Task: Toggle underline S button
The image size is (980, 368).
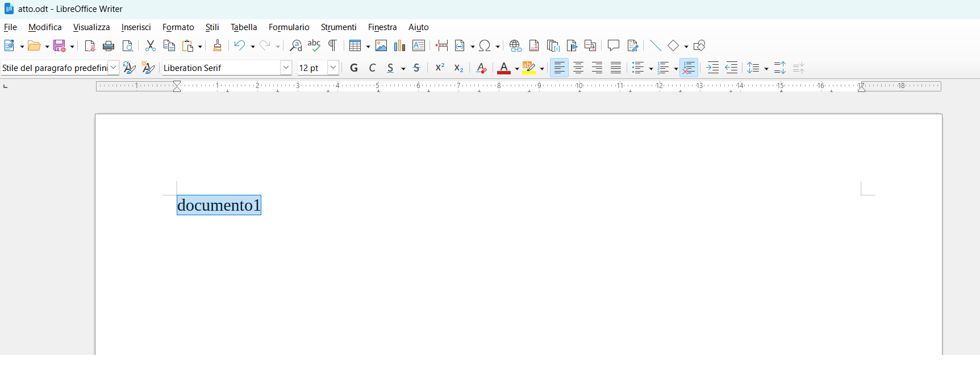Action: [x=390, y=68]
